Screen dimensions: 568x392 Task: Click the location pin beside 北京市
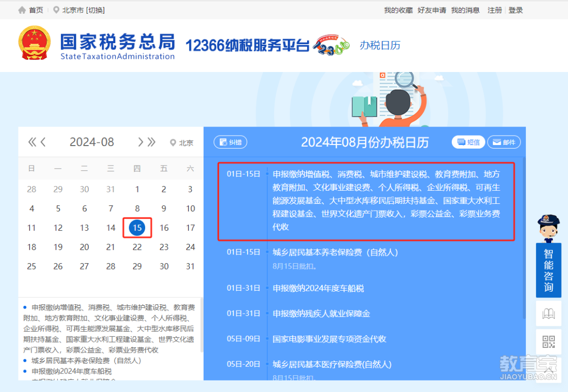[x=56, y=10]
